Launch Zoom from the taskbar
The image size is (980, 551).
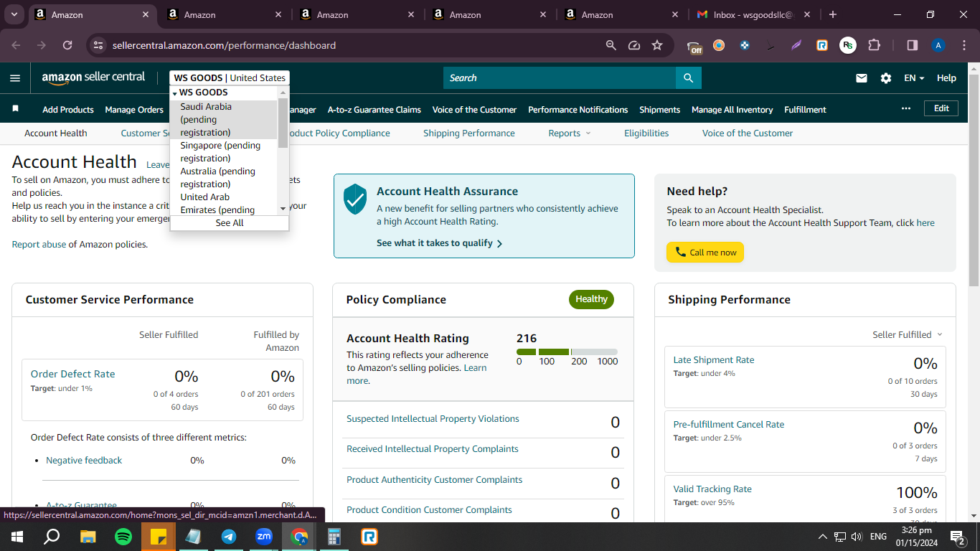pyautogui.click(x=264, y=537)
